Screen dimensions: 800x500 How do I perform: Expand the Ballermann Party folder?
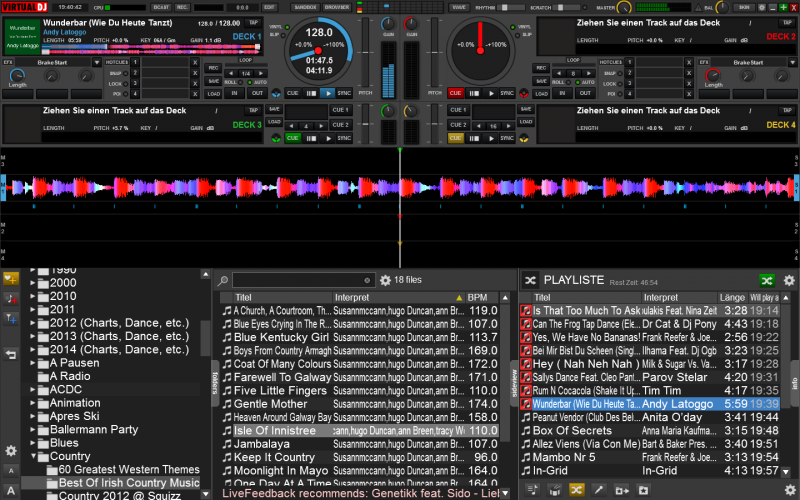pos(33,430)
